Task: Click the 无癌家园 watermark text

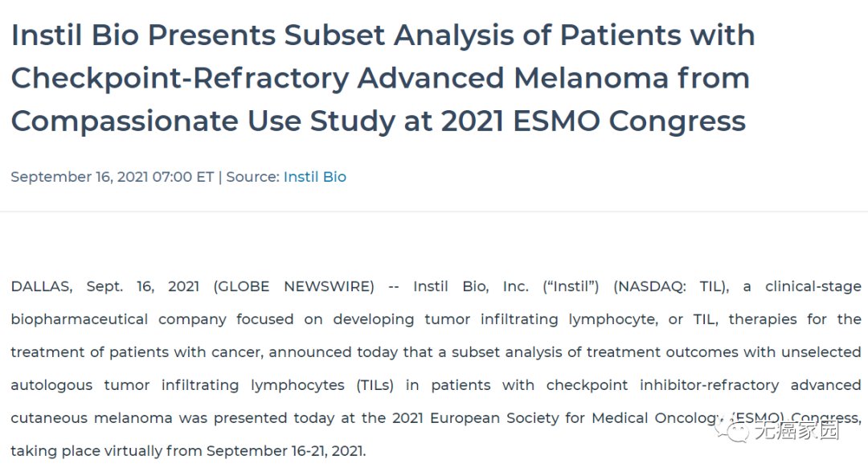Action: coord(796,432)
